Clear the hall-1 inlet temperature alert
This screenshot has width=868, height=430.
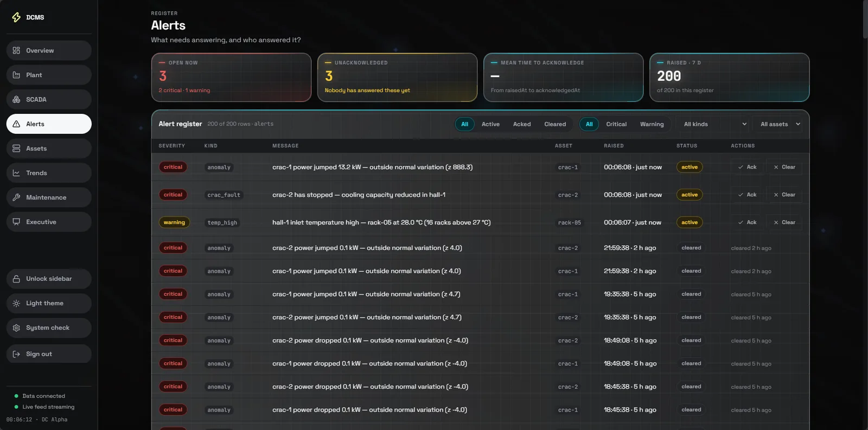pos(784,222)
